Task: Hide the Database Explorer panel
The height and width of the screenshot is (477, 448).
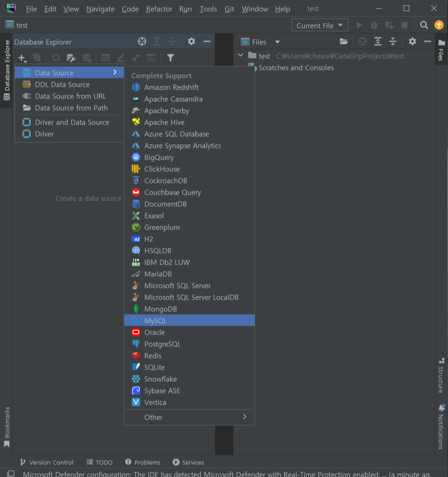Action: 207,42
